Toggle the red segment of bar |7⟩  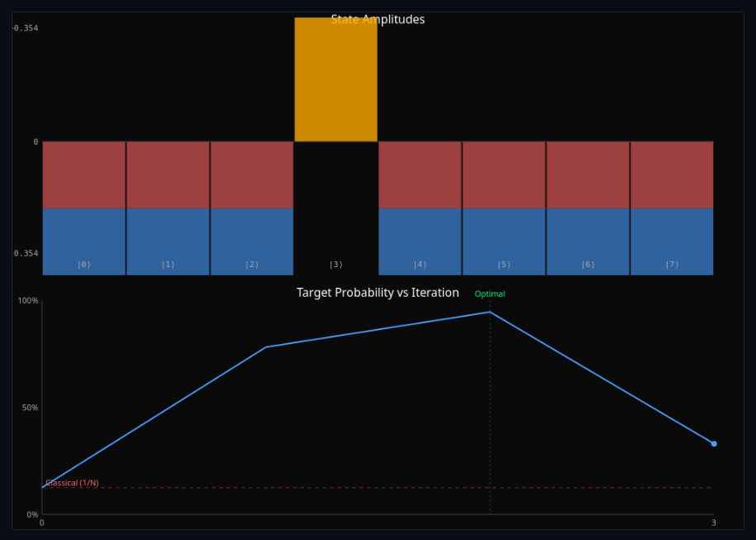[671, 174]
